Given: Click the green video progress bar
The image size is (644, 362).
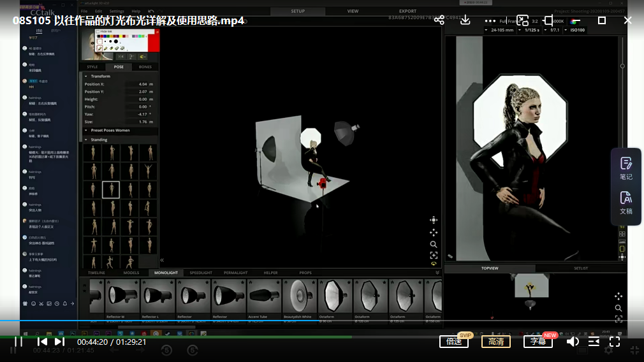Looking at the screenshot, I should coord(176,337).
